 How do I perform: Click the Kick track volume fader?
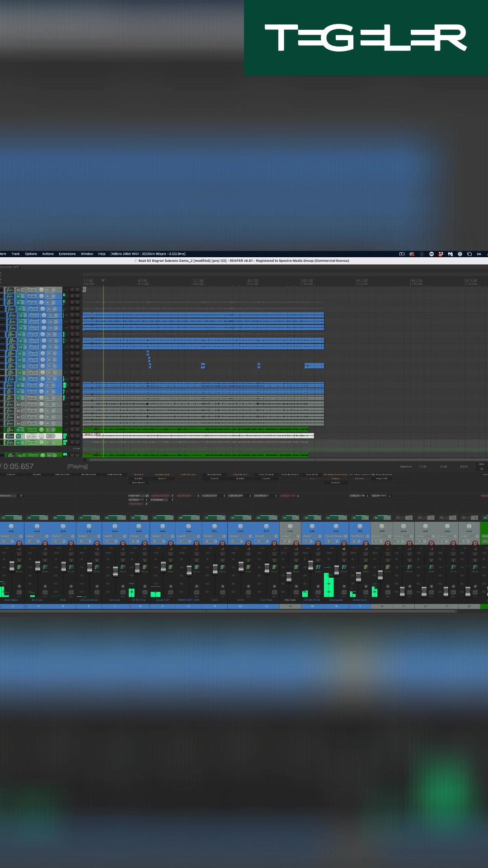(64, 566)
